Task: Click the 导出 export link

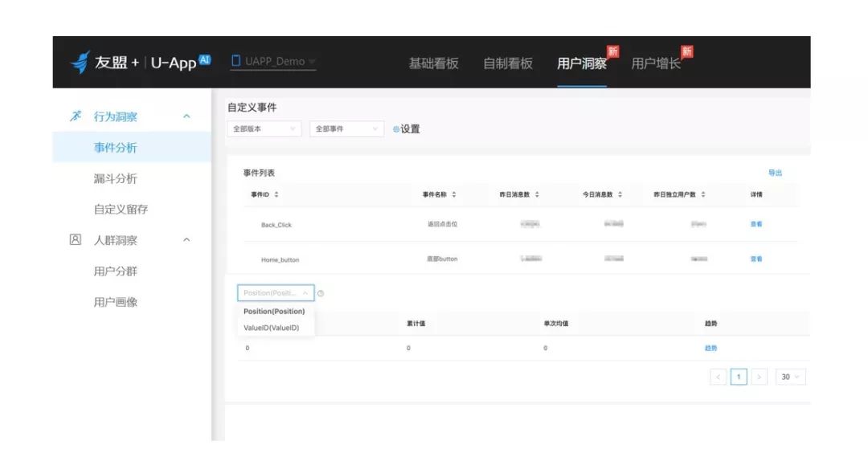Action: click(775, 173)
